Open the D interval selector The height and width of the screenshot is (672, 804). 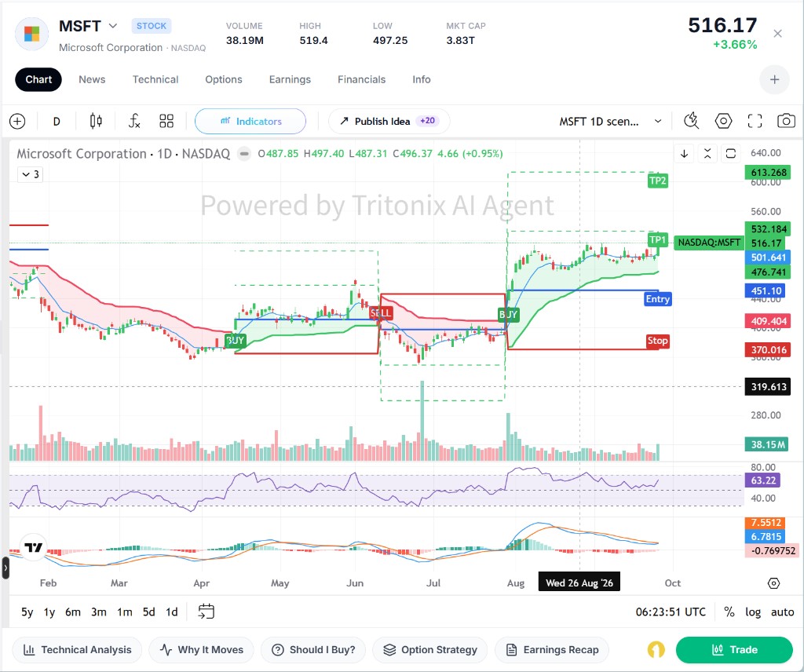(57, 122)
